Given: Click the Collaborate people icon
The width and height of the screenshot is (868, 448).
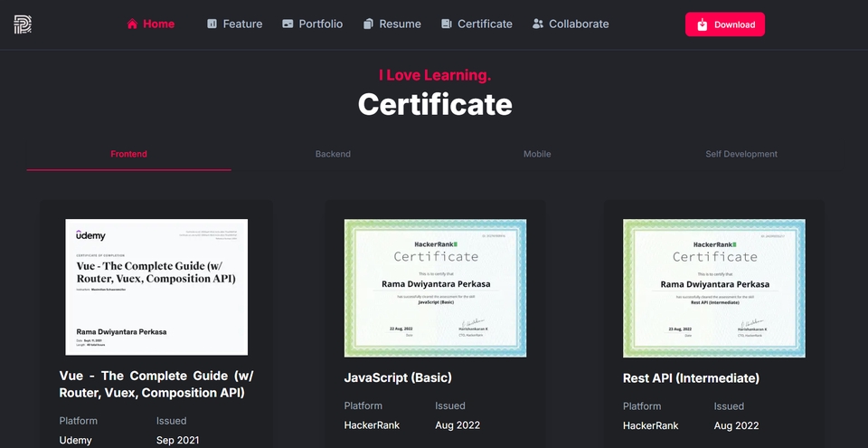Looking at the screenshot, I should coord(537,24).
